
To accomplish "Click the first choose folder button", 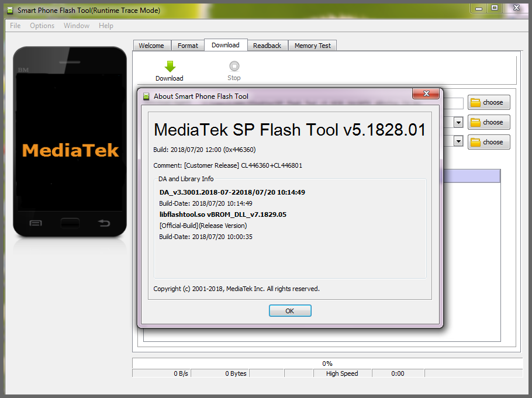I will coord(489,102).
